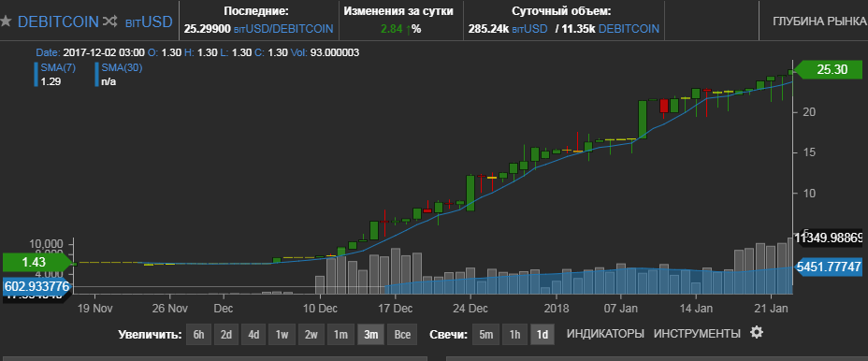Click the 11.35k DEBITCOIN volume text
The image size is (868, 361).
pyautogui.click(x=611, y=28)
